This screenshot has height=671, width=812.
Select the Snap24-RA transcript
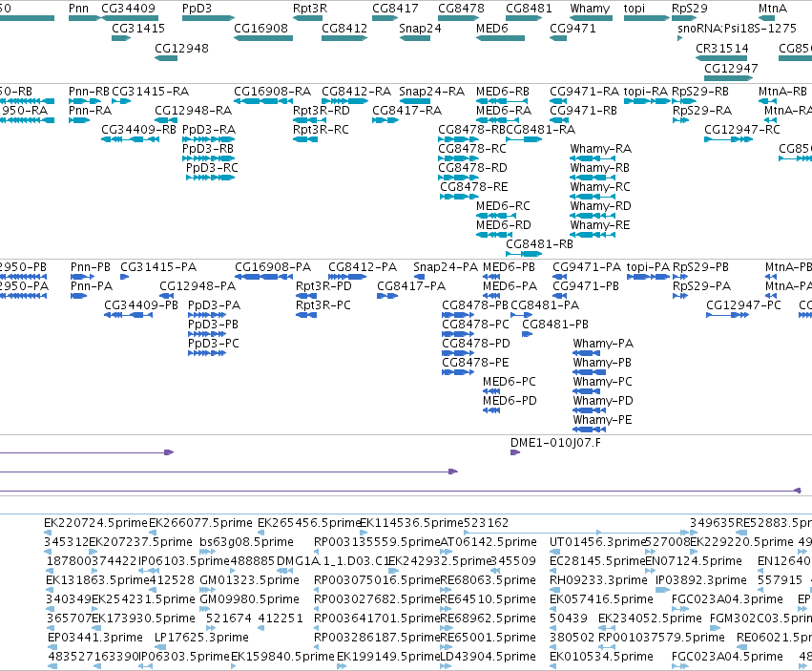coord(415,101)
